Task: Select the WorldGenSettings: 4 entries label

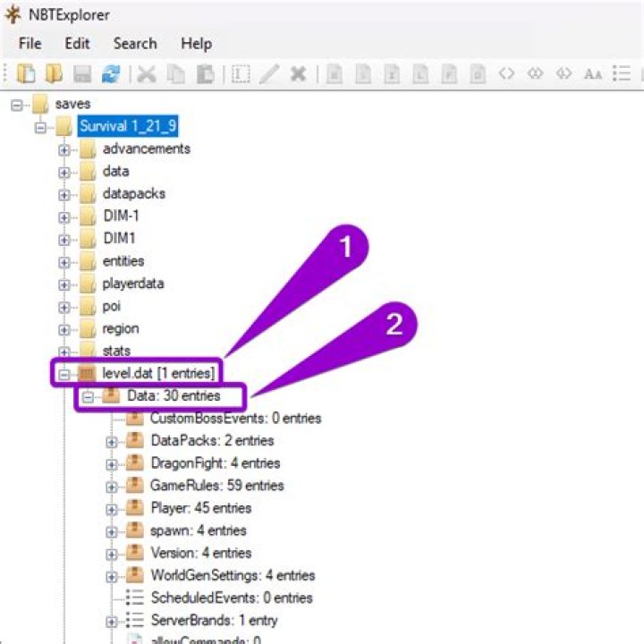Action: [233, 575]
